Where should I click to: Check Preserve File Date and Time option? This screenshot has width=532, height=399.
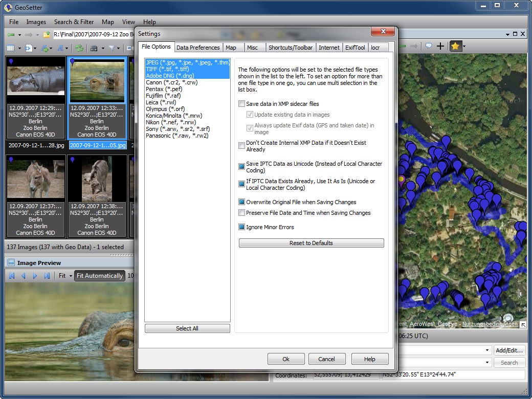click(242, 213)
